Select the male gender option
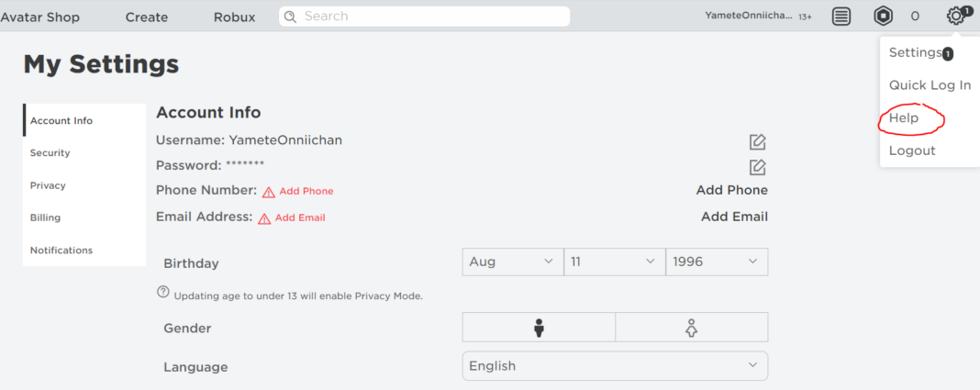This screenshot has width=980, height=390. (x=539, y=328)
